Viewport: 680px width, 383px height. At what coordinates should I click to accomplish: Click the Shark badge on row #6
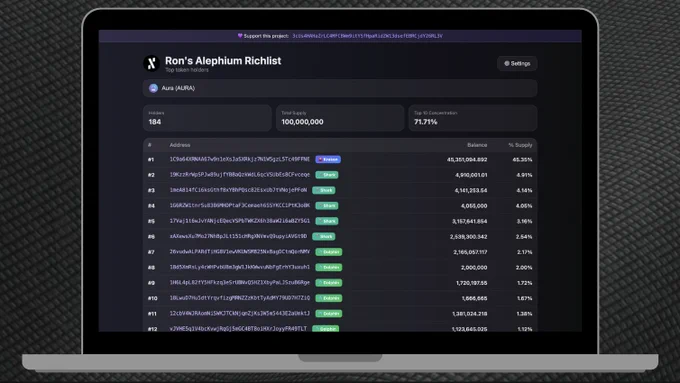(324, 236)
